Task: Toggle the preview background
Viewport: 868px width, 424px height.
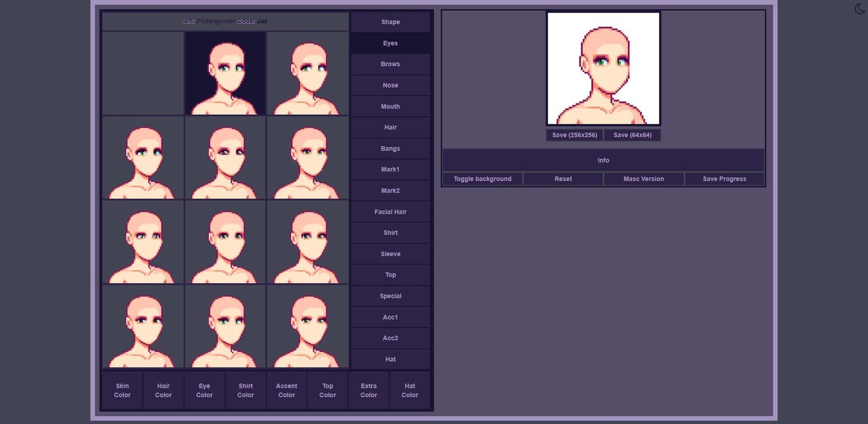Action: pos(482,178)
